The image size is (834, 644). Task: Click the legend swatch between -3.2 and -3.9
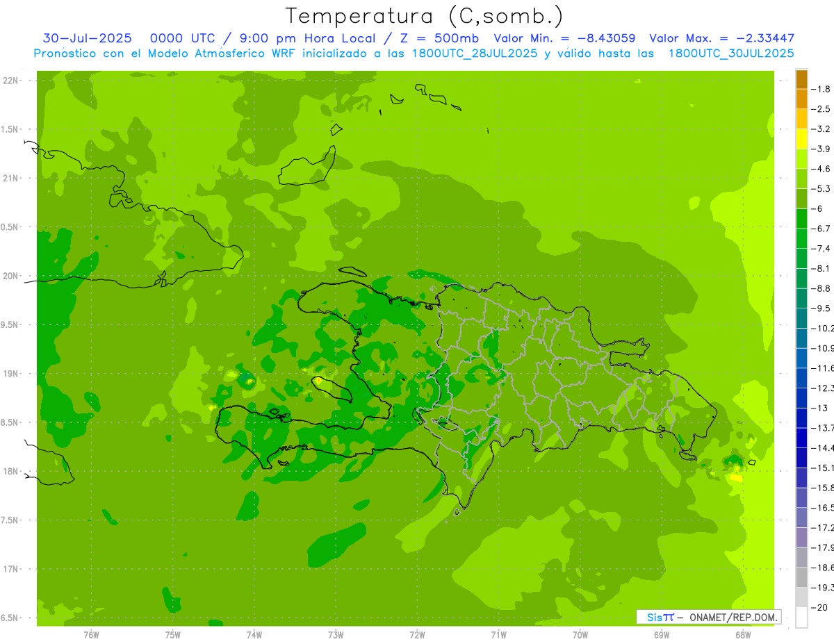click(x=801, y=139)
